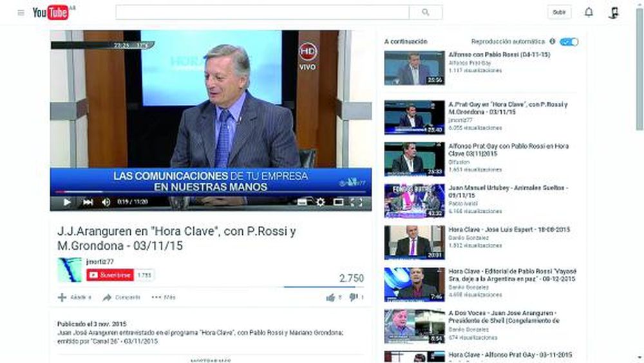The image size is (644, 363).
Task: Open the Compartir share panel
Action: (122, 297)
